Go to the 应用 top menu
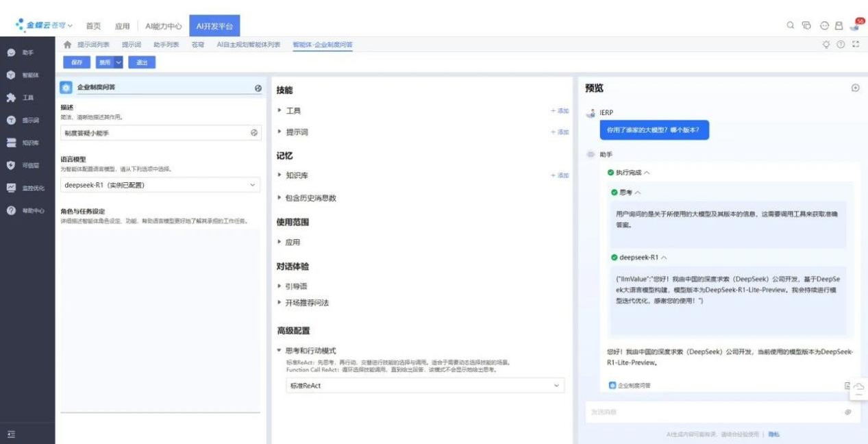The height and width of the screenshot is (444, 868). (122, 26)
